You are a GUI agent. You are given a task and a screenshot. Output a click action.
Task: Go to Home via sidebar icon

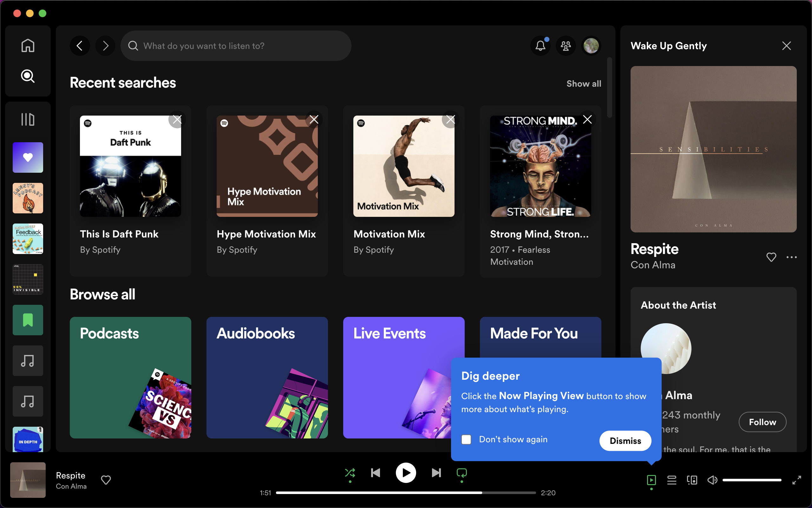[x=28, y=45]
